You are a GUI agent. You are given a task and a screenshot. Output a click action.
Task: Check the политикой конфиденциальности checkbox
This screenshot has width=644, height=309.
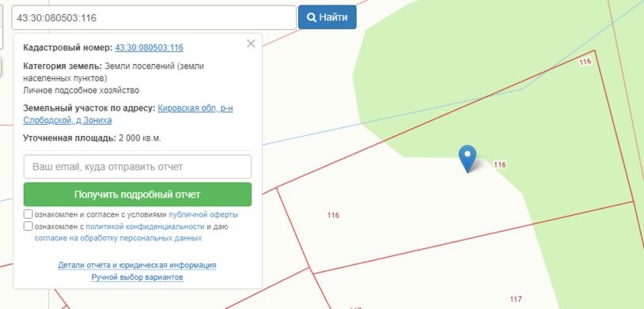coord(28,226)
